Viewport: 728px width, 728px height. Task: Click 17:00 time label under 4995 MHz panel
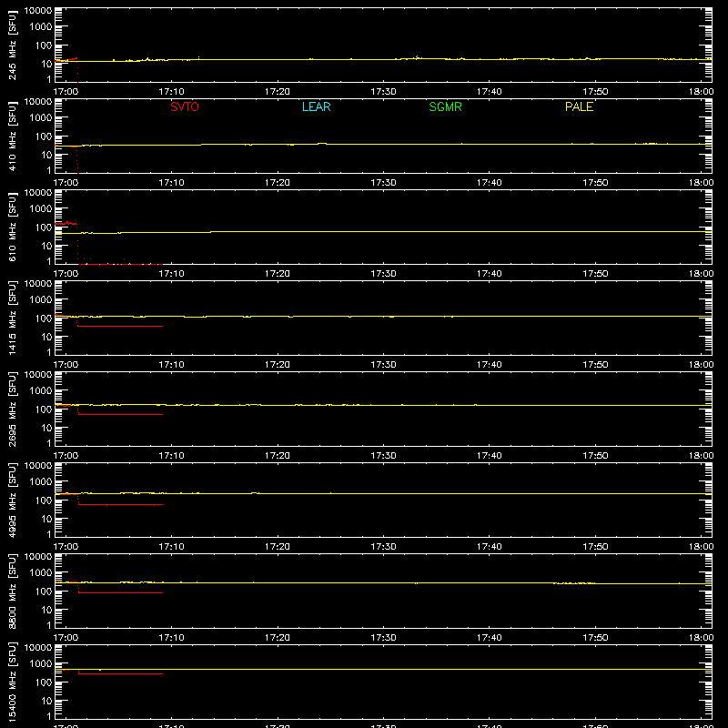[x=66, y=547]
